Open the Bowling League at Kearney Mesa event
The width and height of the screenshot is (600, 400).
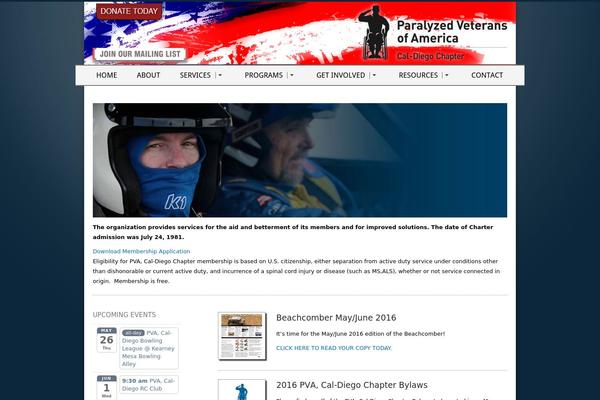(x=149, y=348)
